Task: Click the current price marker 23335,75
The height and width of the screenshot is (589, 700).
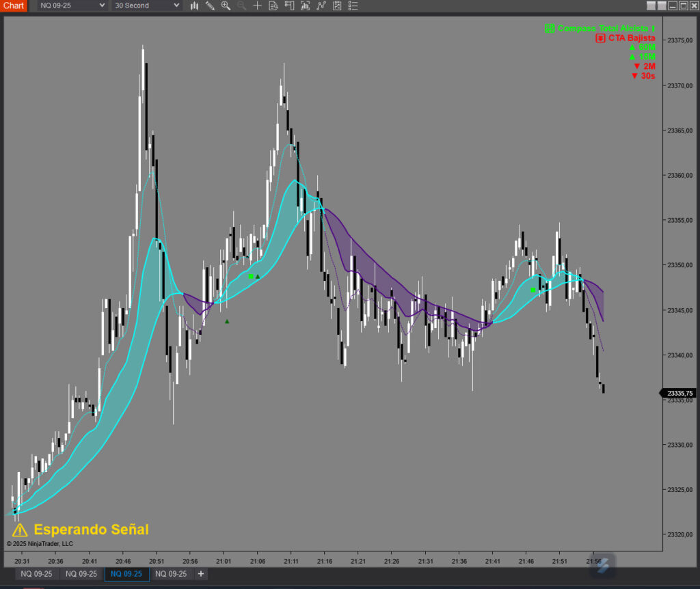Action: coord(679,394)
